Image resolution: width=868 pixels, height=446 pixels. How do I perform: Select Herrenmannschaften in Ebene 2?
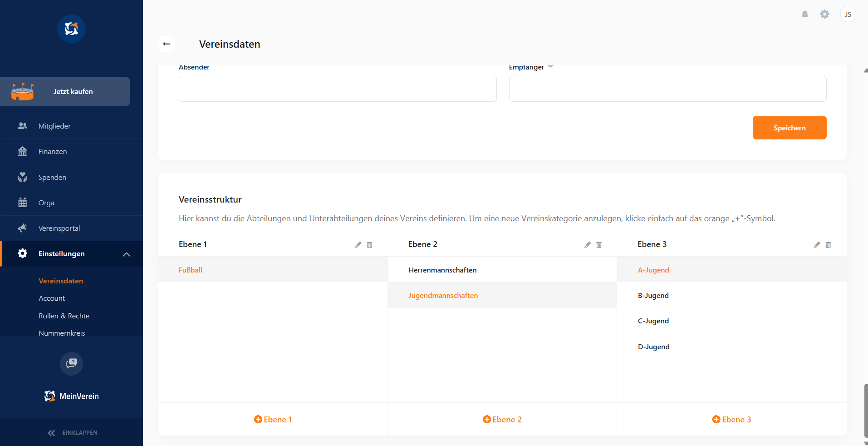[442, 270]
